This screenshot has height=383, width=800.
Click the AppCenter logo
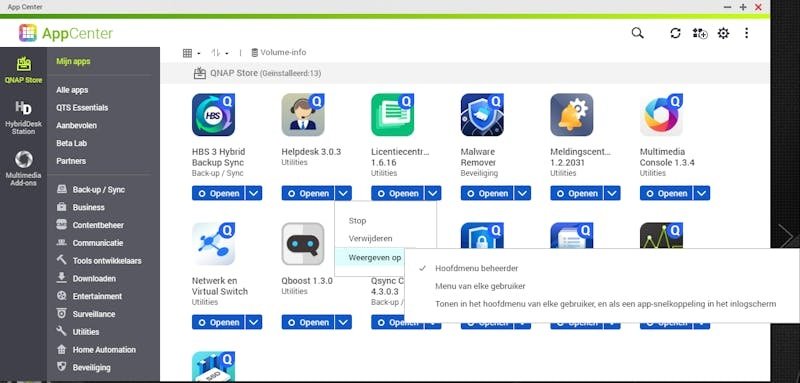[66, 33]
